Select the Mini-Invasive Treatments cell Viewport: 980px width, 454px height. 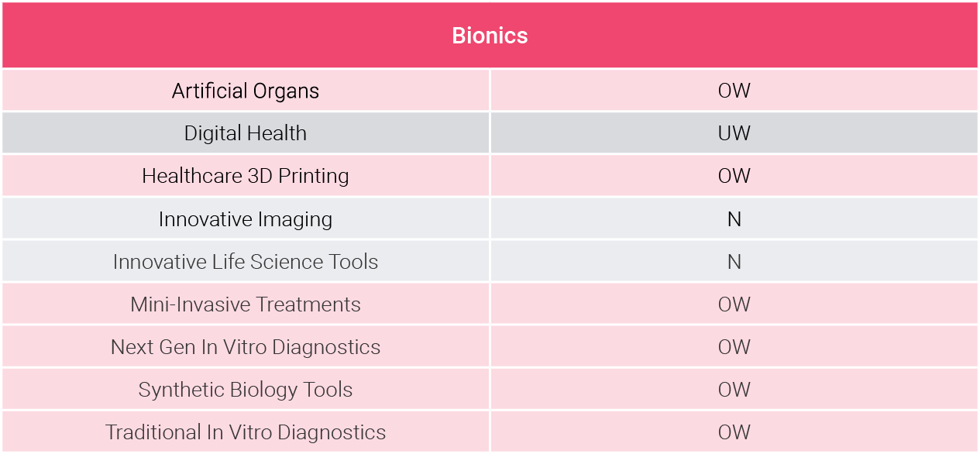pyautogui.click(x=246, y=304)
